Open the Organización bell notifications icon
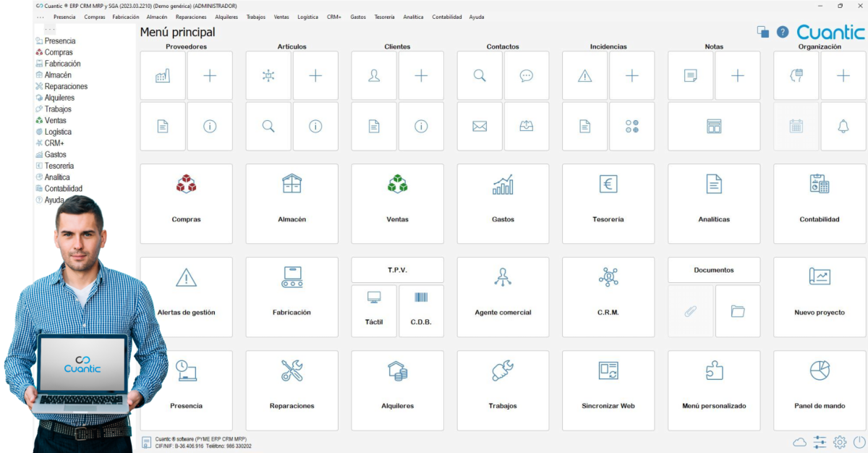The height and width of the screenshot is (453, 868). click(843, 126)
